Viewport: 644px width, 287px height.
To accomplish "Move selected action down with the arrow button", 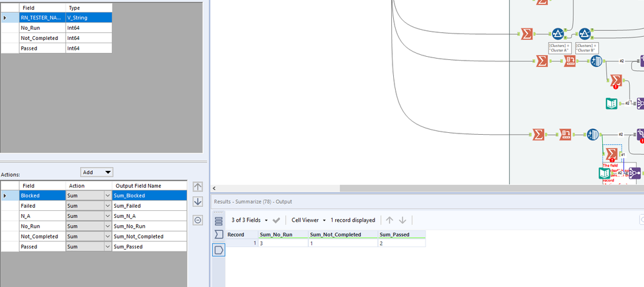I will [197, 201].
